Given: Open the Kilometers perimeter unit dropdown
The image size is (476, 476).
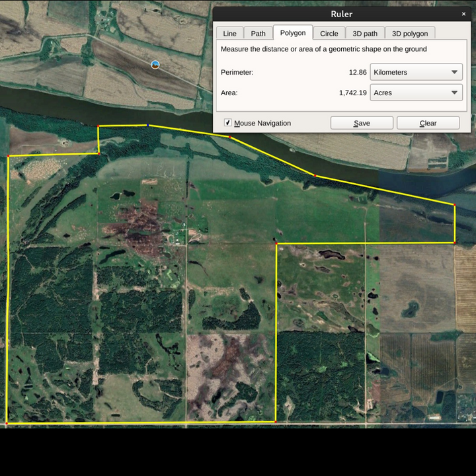Looking at the screenshot, I should 416,72.
